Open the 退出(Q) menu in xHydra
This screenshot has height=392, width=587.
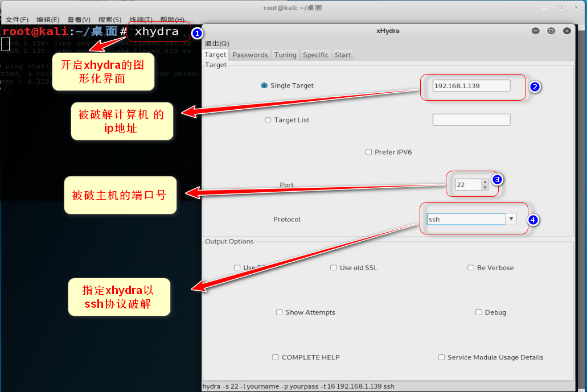click(x=216, y=43)
